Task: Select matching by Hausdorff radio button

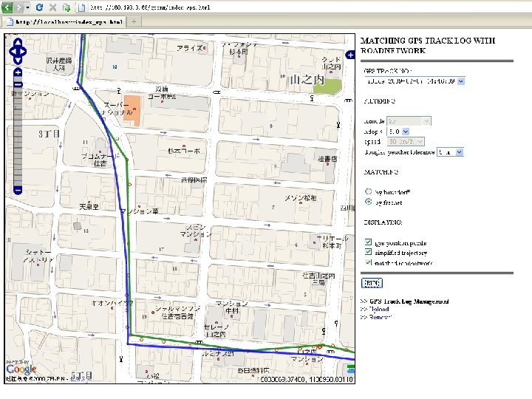Action: 369,191
